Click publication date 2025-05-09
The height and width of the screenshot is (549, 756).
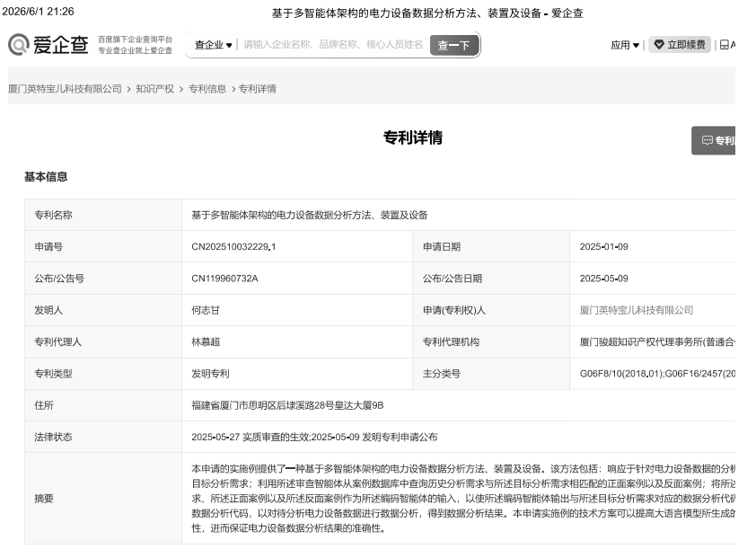(603, 279)
